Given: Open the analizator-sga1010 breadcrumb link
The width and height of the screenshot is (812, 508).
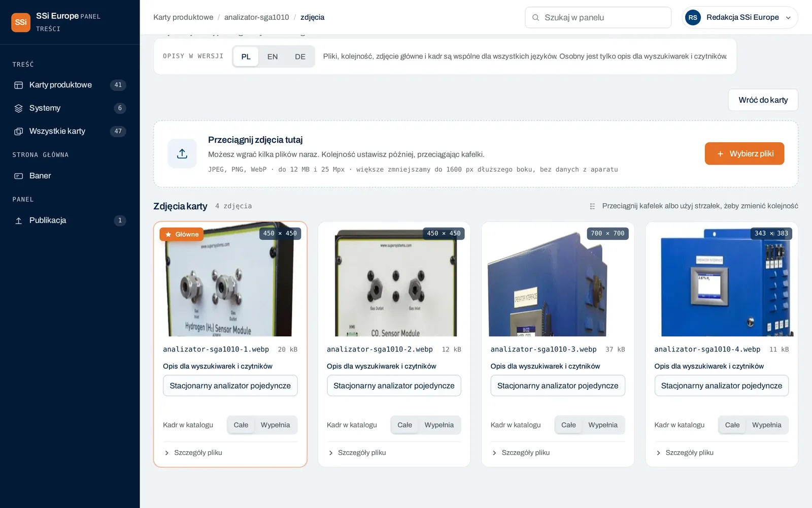Looking at the screenshot, I should 257,17.
